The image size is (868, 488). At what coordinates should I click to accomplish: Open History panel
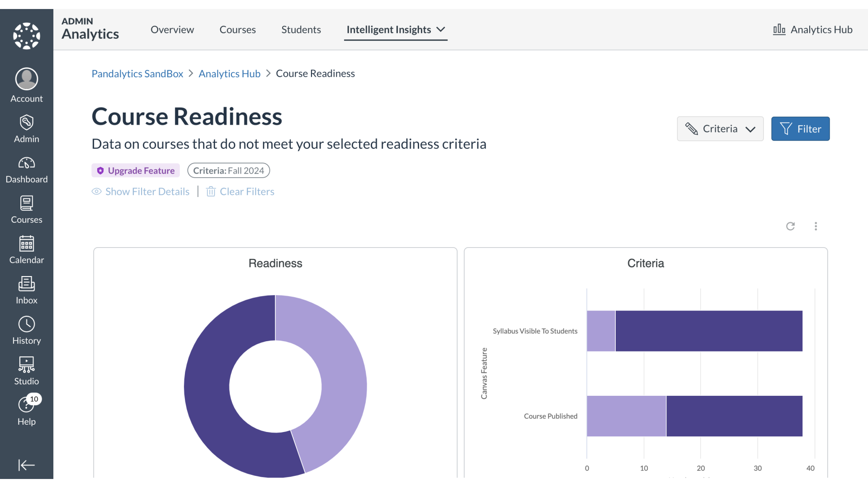[26, 330]
